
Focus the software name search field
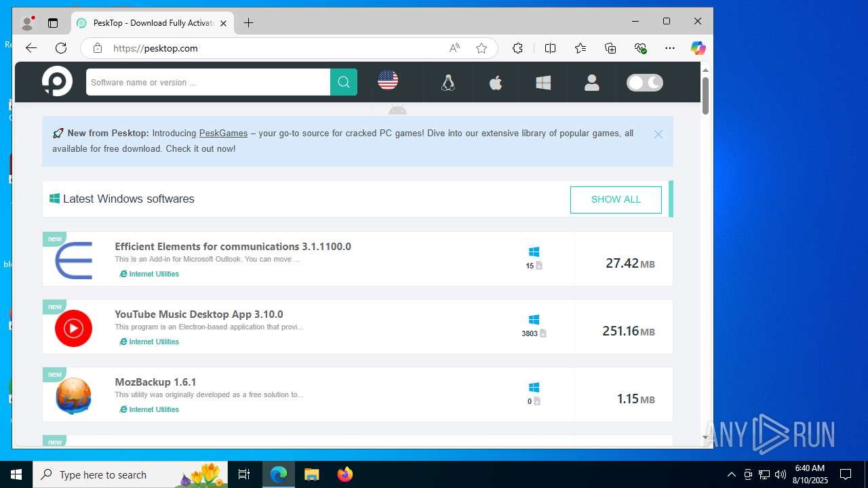click(208, 82)
